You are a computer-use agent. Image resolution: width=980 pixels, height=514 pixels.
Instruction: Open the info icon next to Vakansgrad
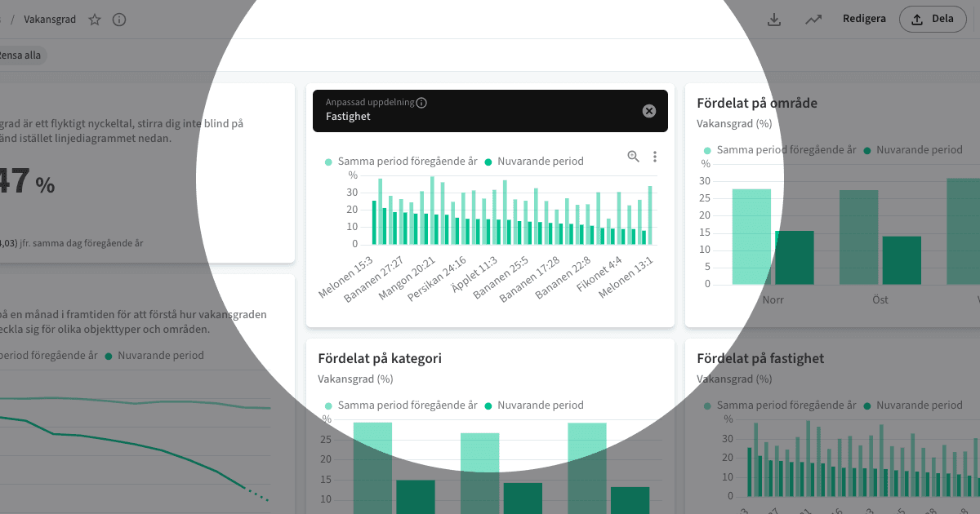tap(119, 20)
